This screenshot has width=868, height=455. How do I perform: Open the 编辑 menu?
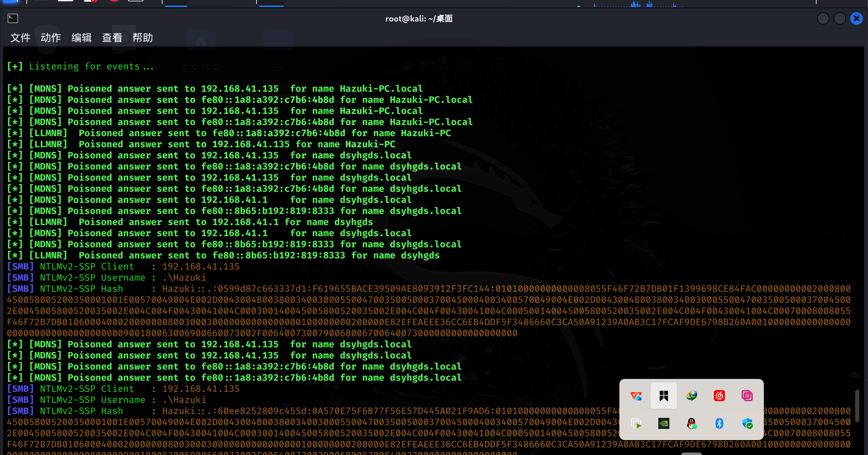[x=82, y=38]
